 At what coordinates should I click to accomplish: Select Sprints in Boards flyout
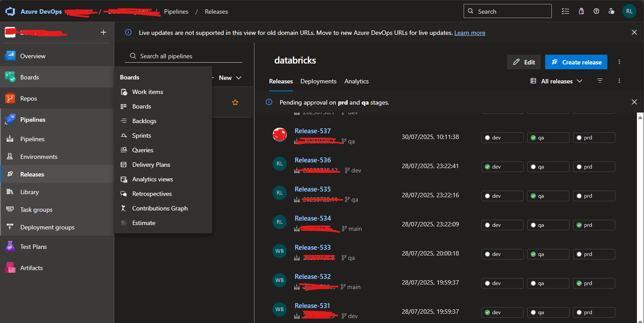[x=163, y=135]
